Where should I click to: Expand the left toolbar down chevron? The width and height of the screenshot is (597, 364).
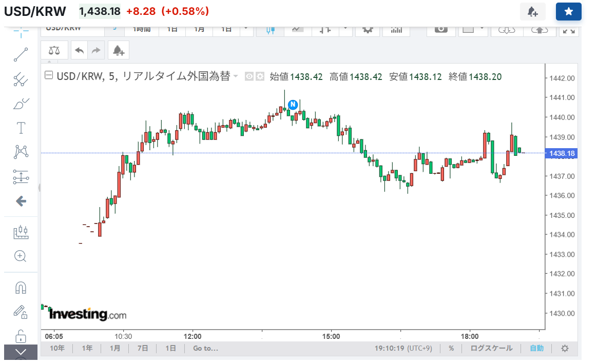[21, 352]
